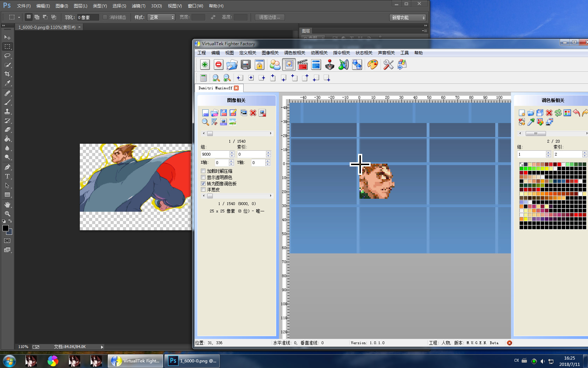The width and height of the screenshot is (588, 368).
Task: Click the save PCX floppy icon
Action: tap(224, 113)
